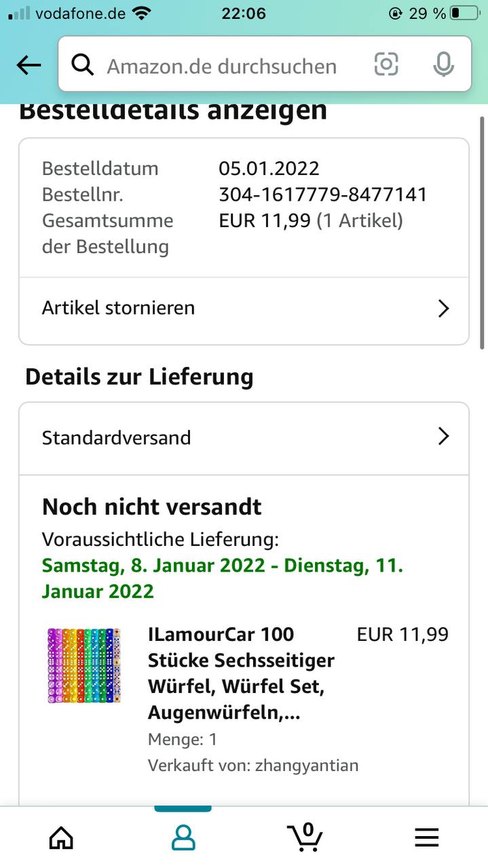Tap the battery status icon
This screenshot has width=488, height=868.
point(464,13)
